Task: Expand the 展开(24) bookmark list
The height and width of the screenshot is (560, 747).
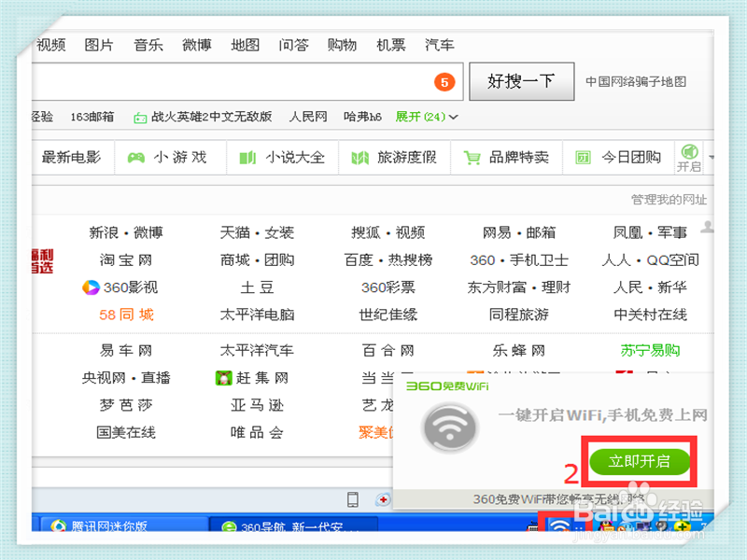Action: click(427, 117)
